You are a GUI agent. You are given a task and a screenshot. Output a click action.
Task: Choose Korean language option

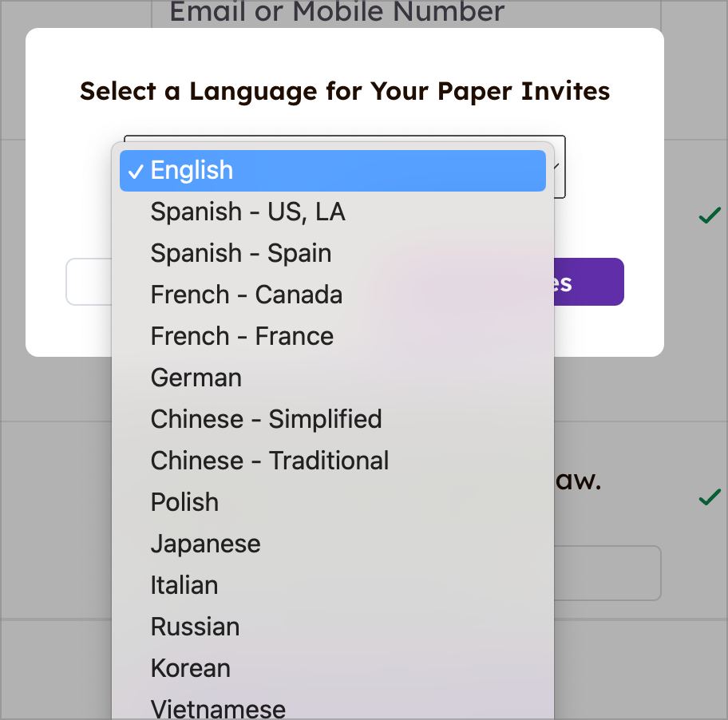tap(190, 668)
